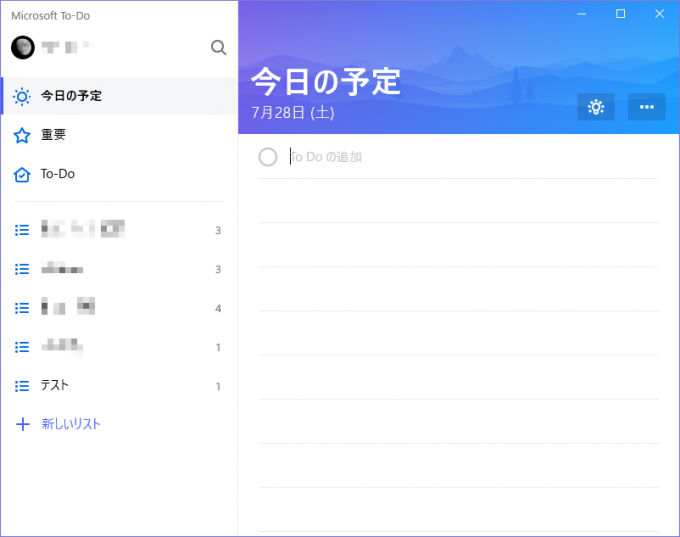Close the Microsoft To-Do window
The image size is (680, 537).
660,14
